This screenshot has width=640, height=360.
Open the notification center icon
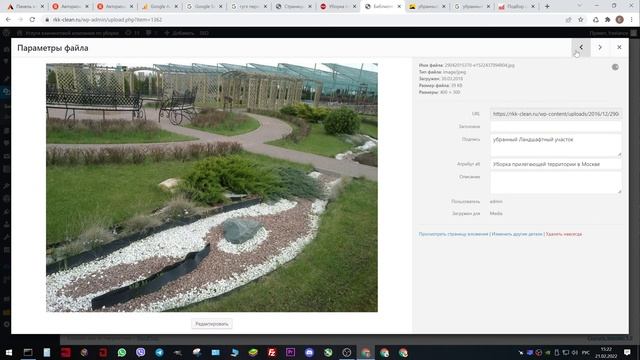627,352
